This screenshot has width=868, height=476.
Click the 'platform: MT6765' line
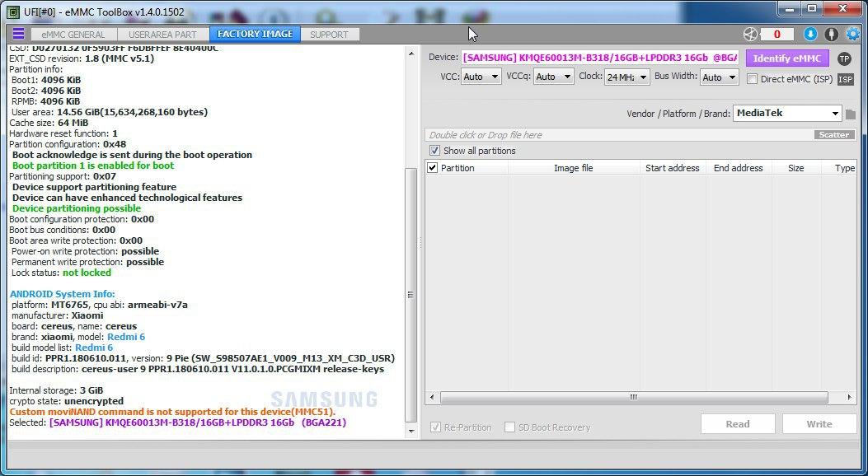[x=100, y=305]
